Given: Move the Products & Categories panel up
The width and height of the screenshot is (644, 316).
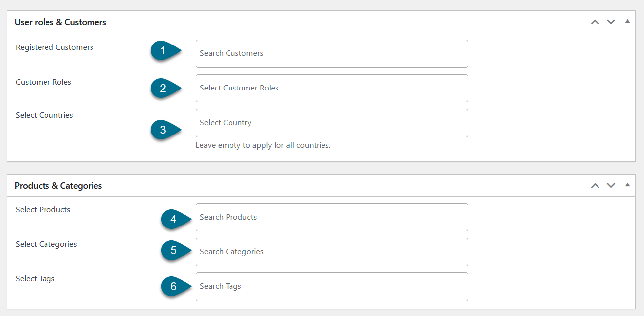Looking at the screenshot, I should coord(595,186).
